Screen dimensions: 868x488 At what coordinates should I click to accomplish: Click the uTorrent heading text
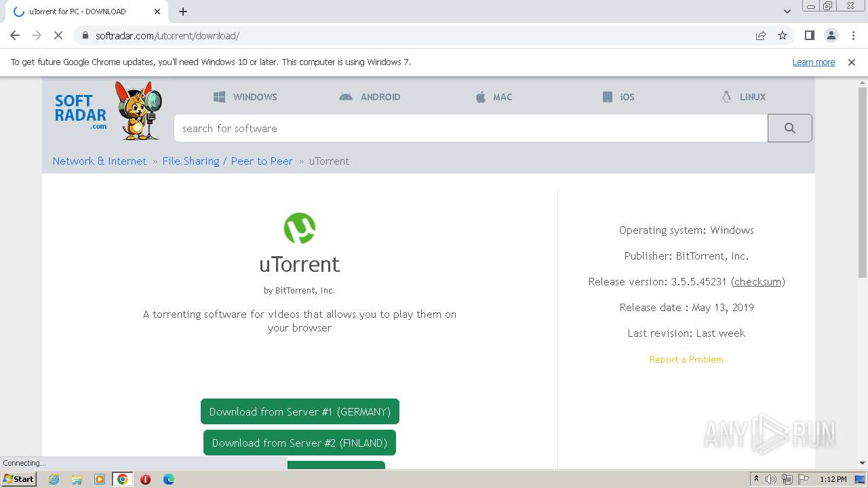coord(300,264)
